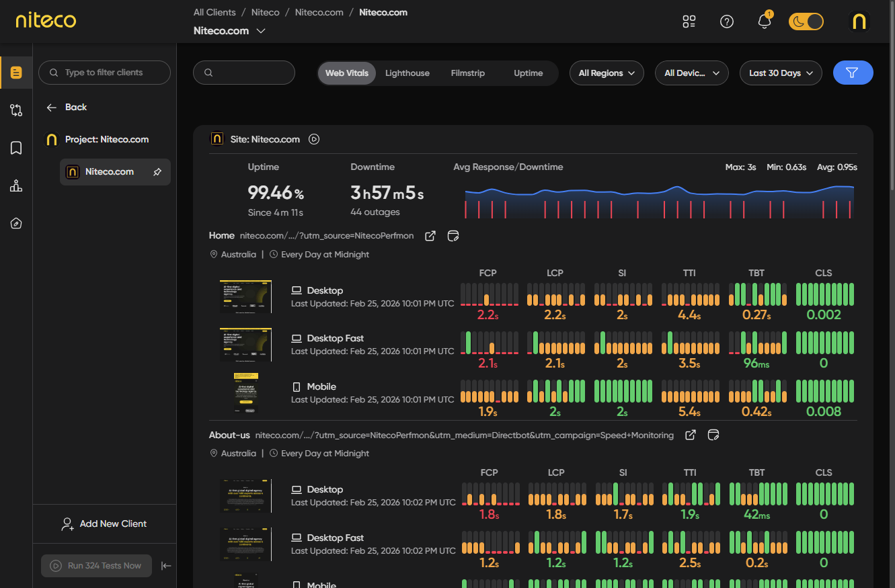895x588 pixels.
Task: Click the notification bell icon
Action: (x=764, y=22)
